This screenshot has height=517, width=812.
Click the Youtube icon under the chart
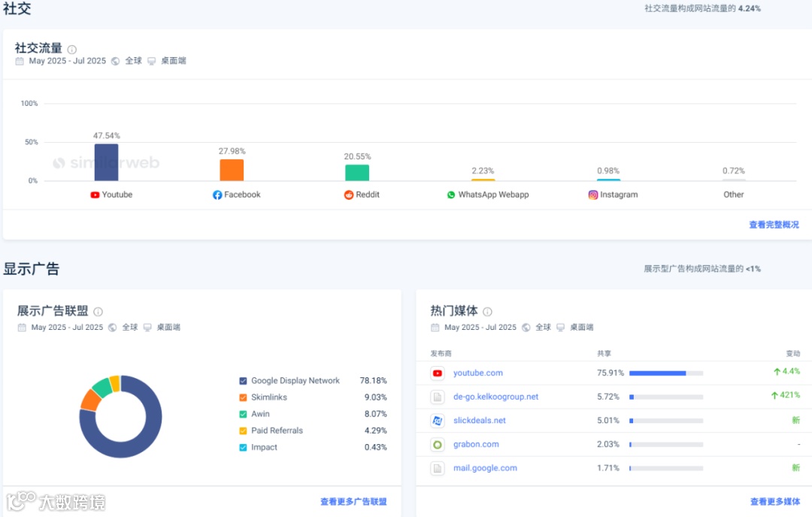coord(95,195)
